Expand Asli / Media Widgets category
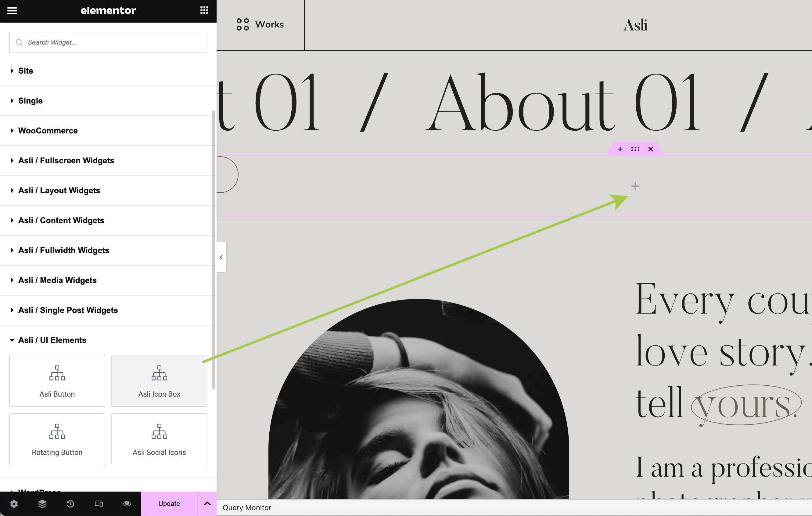The height and width of the screenshot is (516, 812). [57, 280]
